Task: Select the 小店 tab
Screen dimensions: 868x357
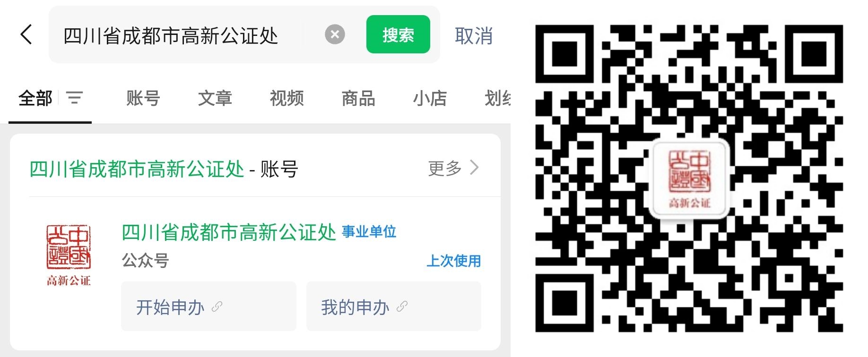Action: point(430,98)
